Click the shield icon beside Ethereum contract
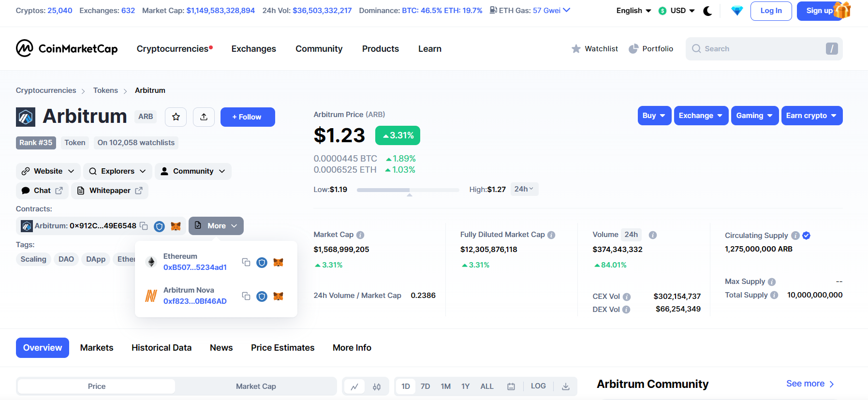 (262, 263)
